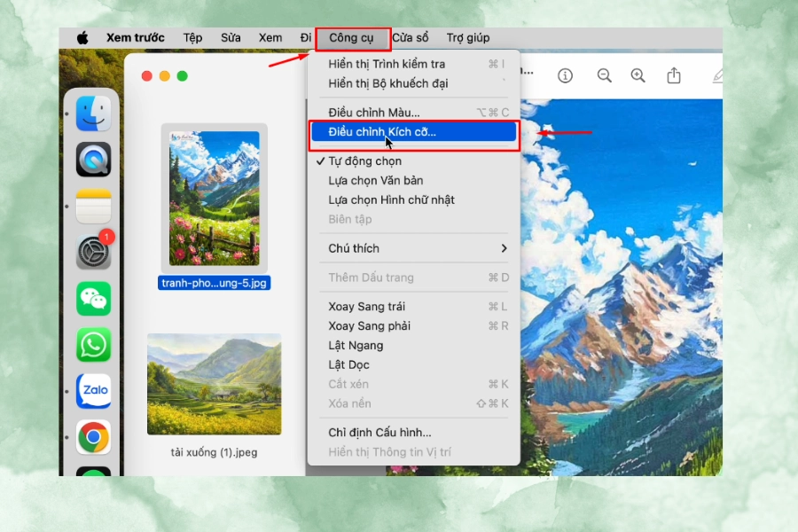Choose Lật Dọc
The height and width of the screenshot is (532, 798).
(414, 364)
